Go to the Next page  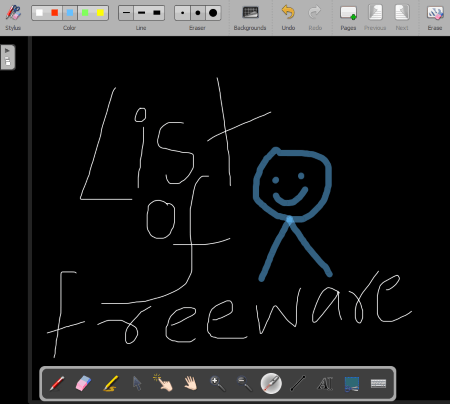pyautogui.click(x=402, y=17)
